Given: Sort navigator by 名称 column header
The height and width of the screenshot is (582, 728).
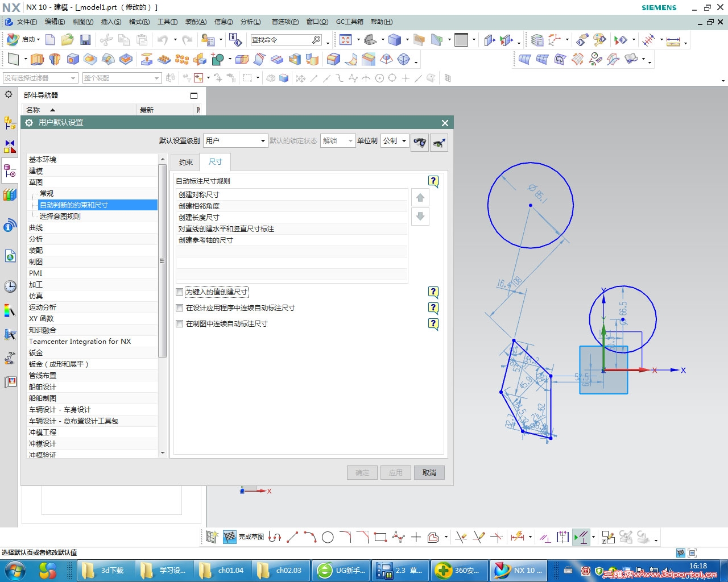Looking at the screenshot, I should [79, 110].
